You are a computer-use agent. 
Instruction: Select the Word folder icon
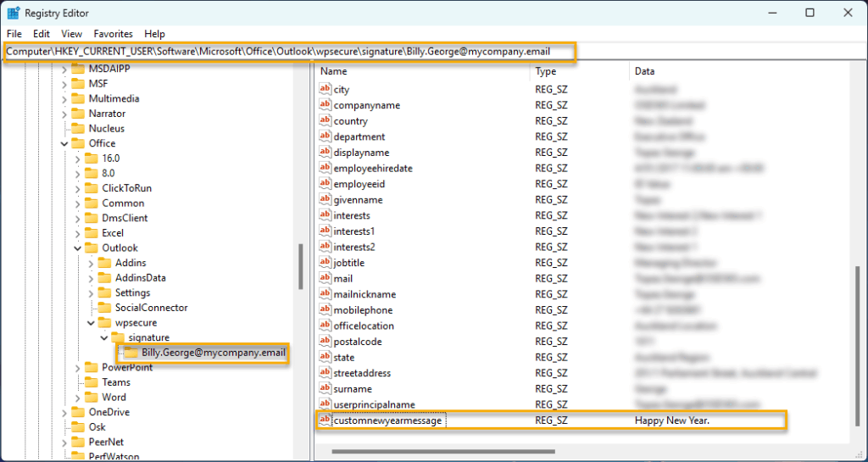click(91, 398)
